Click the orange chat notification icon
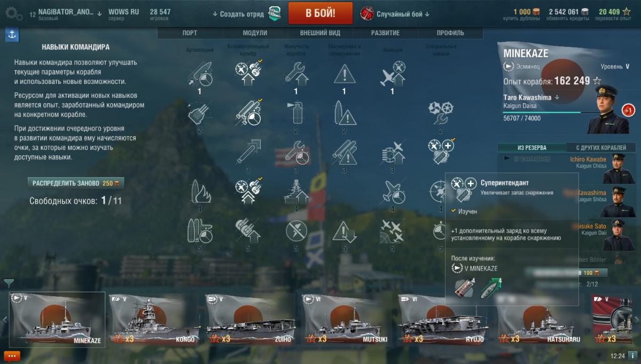641x364 pixels. pos(12,356)
